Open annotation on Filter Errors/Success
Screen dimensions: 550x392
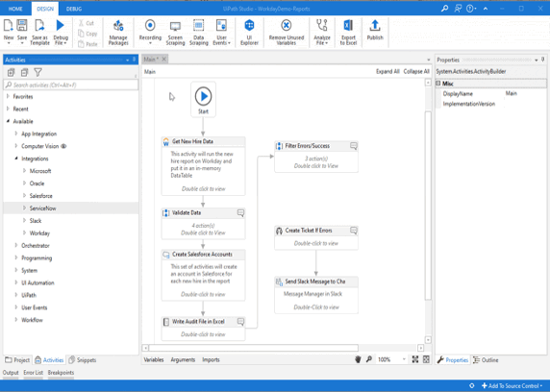(354, 146)
